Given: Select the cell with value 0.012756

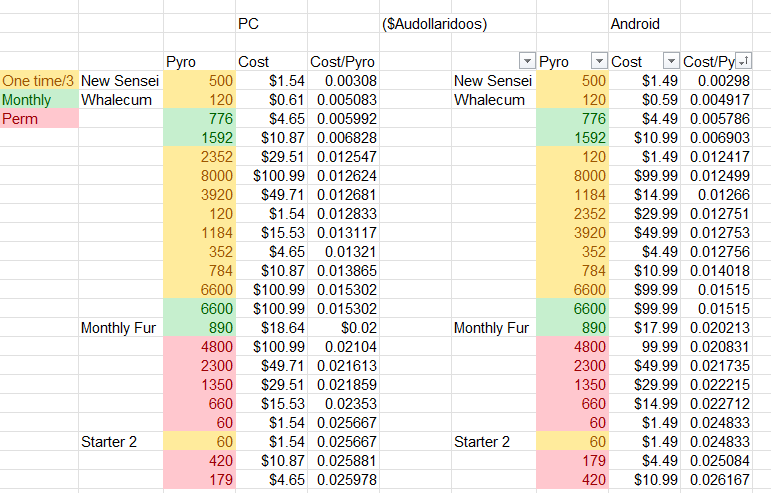Looking at the screenshot, I should point(716,252).
